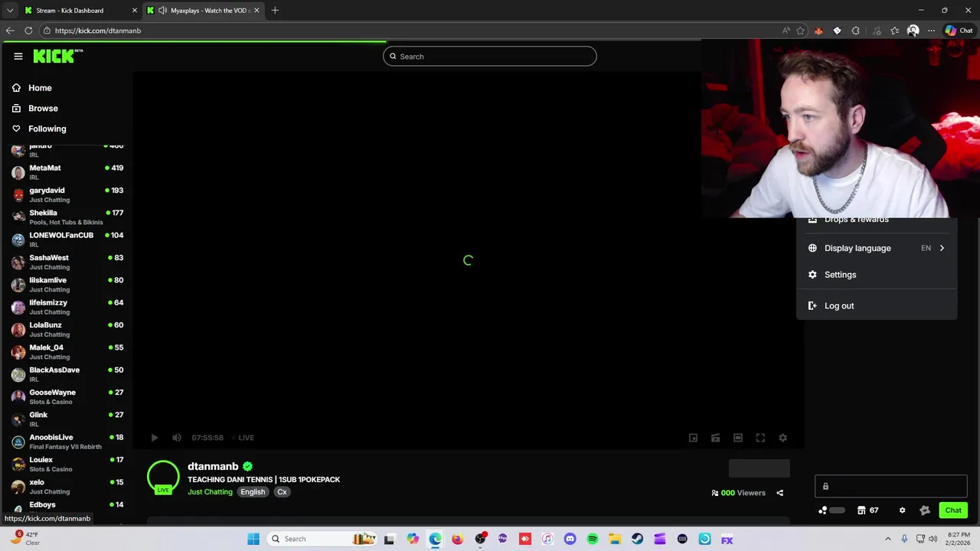Open the hamburger sidebar menu
This screenshot has width=980, height=551.
pyautogui.click(x=18, y=56)
